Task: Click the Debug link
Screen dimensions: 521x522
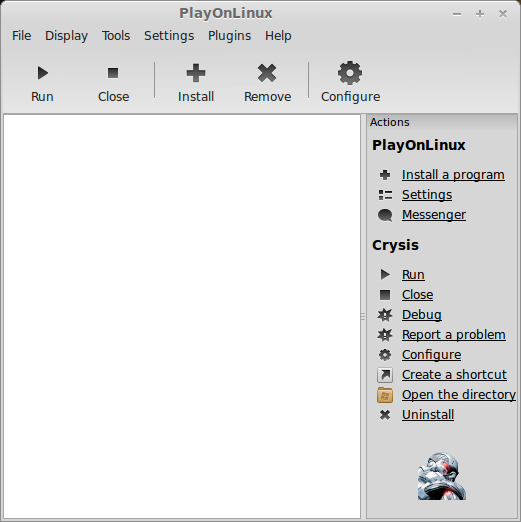Action: 422,315
